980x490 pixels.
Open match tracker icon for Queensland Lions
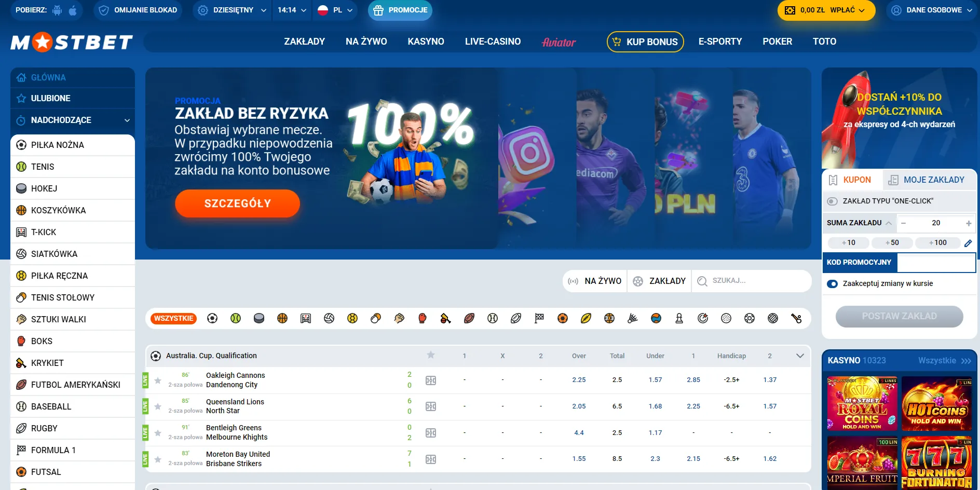point(431,406)
